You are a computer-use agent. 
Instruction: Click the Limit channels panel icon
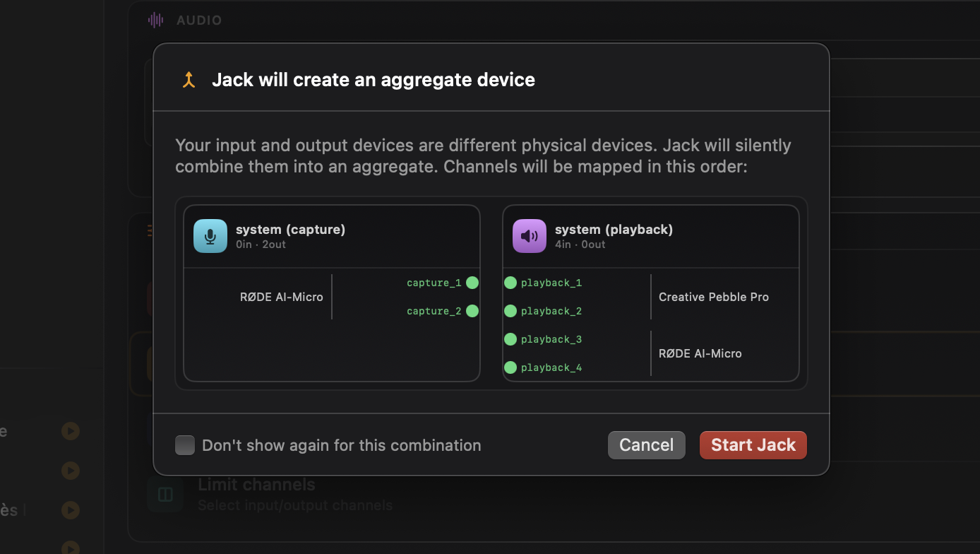[x=165, y=494]
